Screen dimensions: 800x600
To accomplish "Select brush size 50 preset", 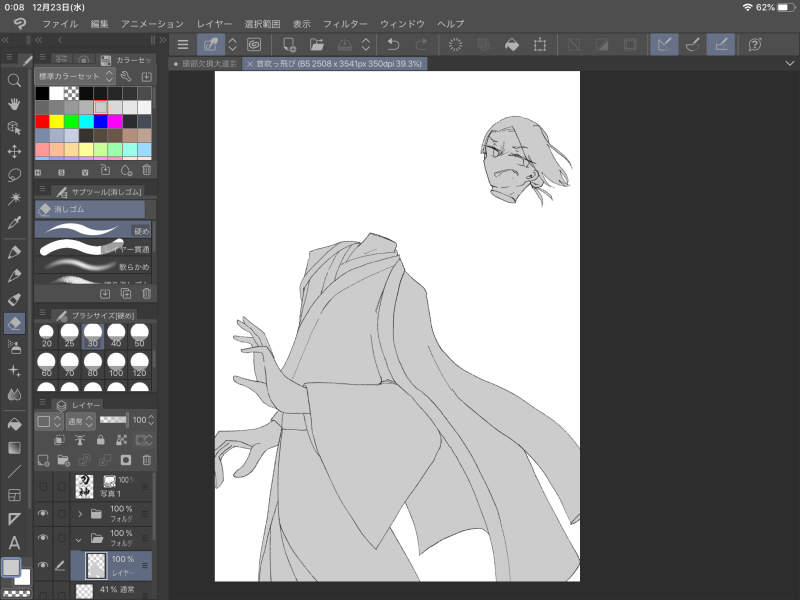I will coord(139,336).
